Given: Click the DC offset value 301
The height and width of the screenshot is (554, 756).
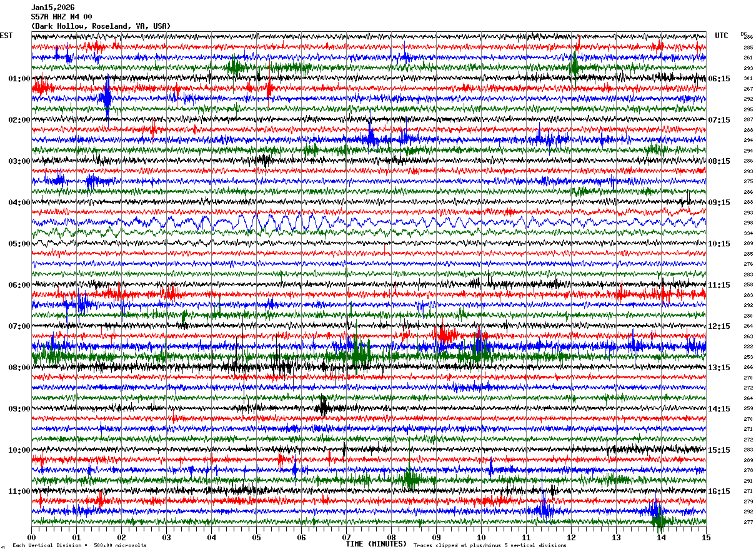Looking at the screenshot, I should 748,79.
